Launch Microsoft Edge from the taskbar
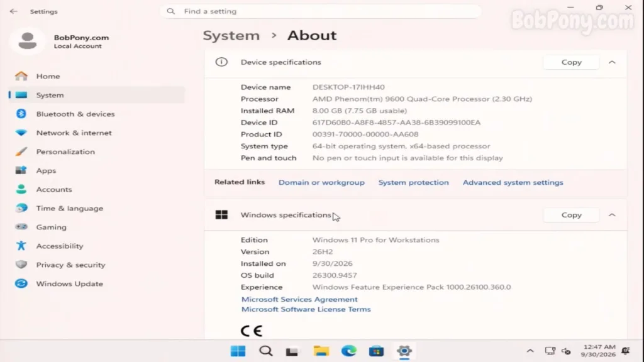This screenshot has width=644, height=362. click(348, 351)
